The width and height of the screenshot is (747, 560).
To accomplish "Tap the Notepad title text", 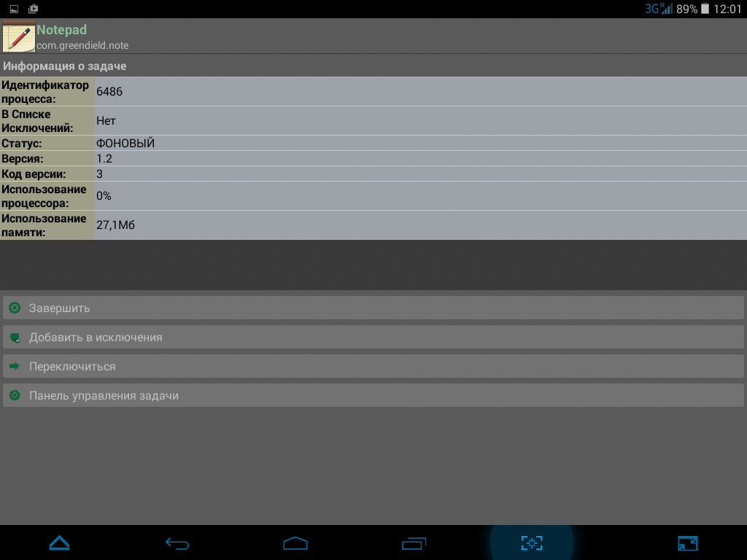I will point(62,30).
